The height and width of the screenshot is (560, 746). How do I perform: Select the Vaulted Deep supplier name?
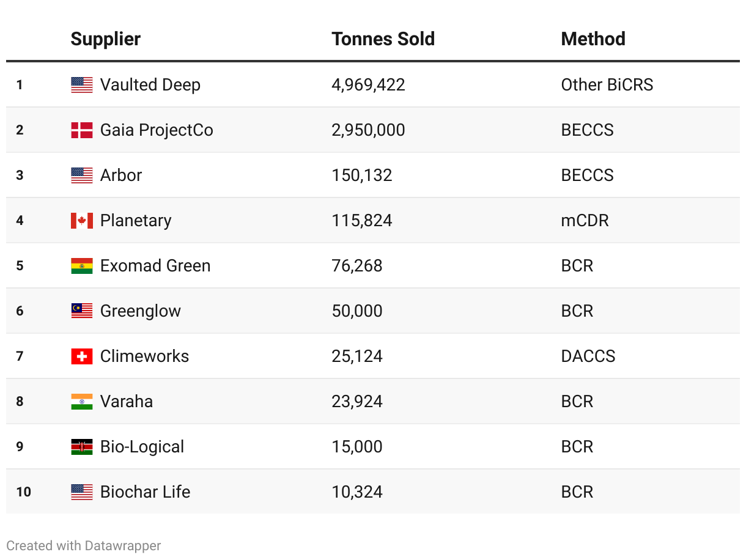click(150, 85)
